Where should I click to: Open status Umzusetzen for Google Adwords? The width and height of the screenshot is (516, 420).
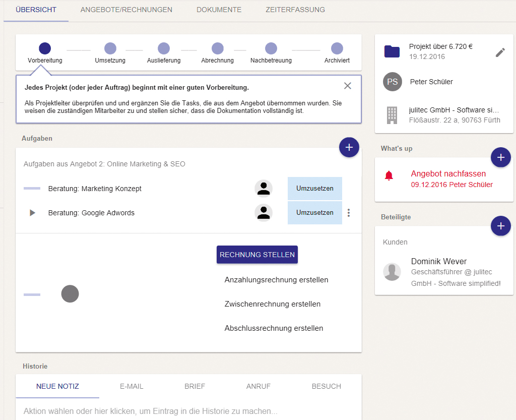pos(314,213)
